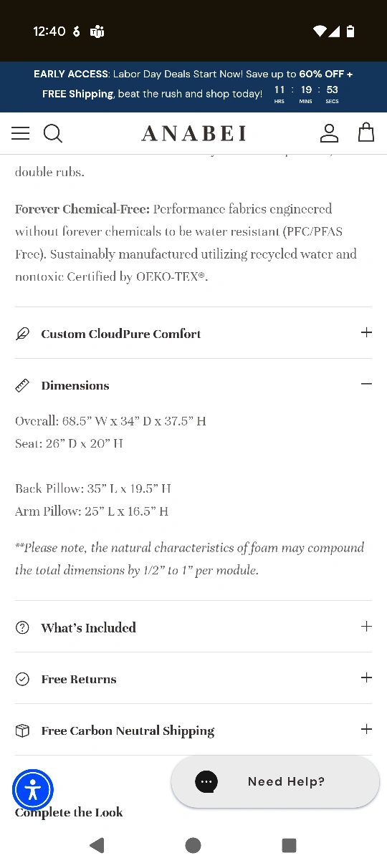Viewport: 387px width, 868px height.
Task: Open the Need Help? chat button
Action: point(275,781)
